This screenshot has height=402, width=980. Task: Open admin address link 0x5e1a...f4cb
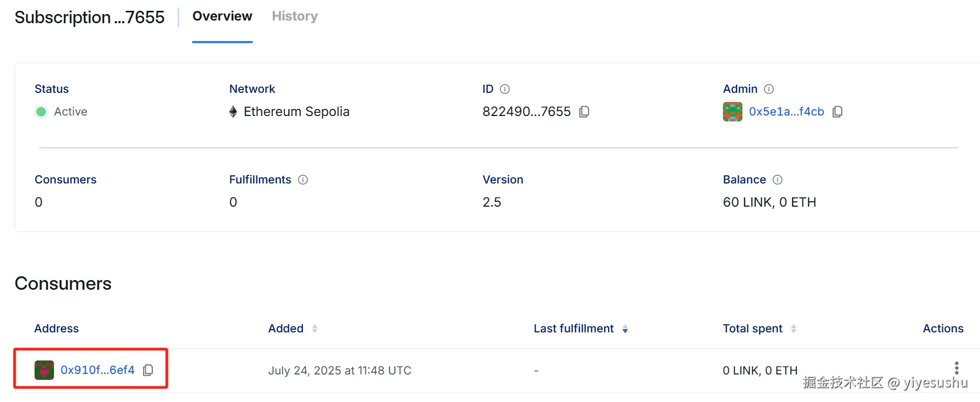[x=786, y=112]
